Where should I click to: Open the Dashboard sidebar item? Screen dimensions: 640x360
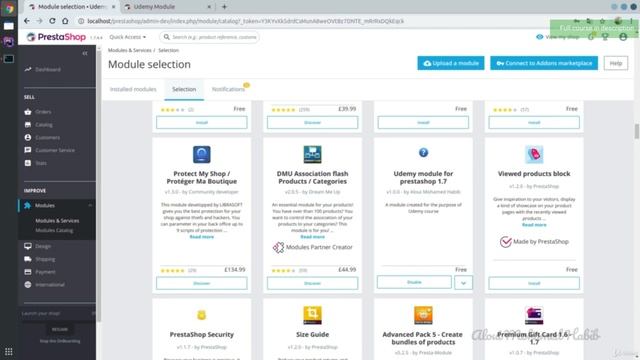pos(48,69)
